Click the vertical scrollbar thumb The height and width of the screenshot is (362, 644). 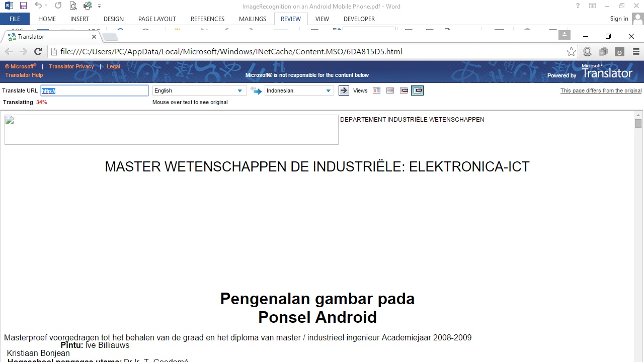pos(638,123)
